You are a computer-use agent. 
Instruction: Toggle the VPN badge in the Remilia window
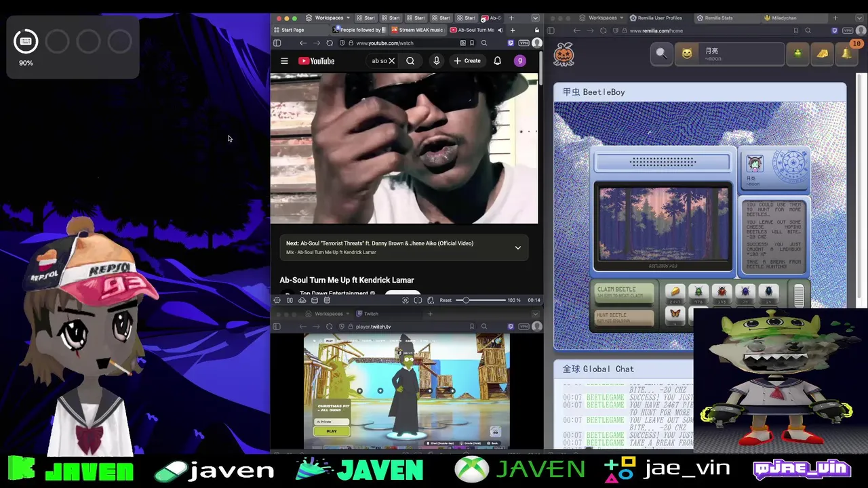click(848, 30)
